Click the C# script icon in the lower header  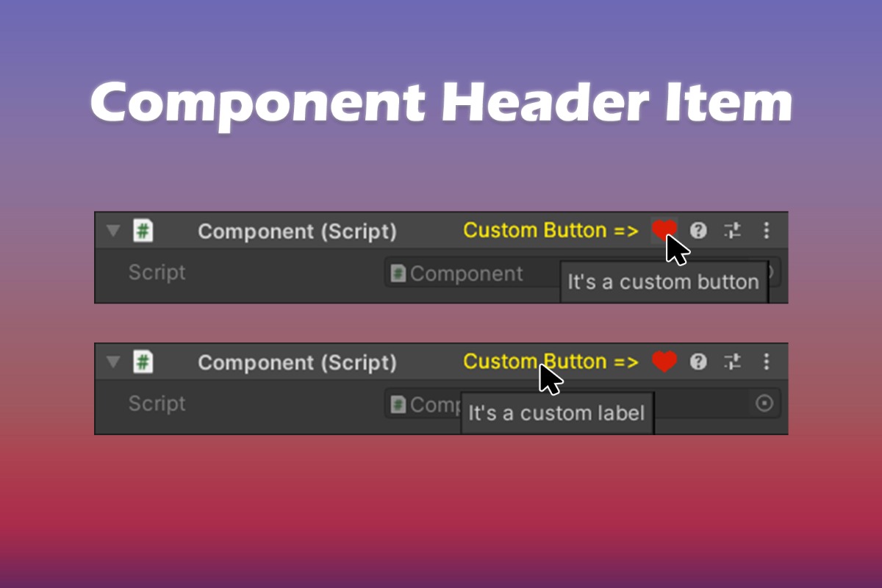[143, 362]
